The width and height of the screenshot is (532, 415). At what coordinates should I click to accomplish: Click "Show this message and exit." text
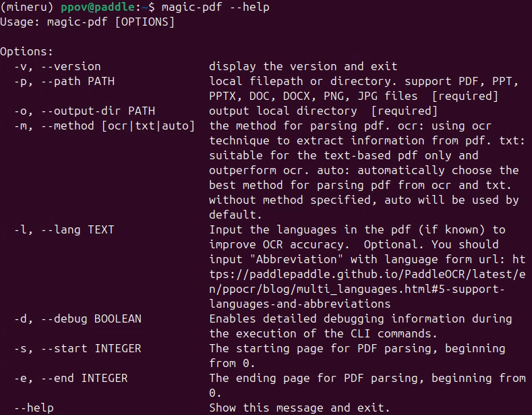pos(299,408)
